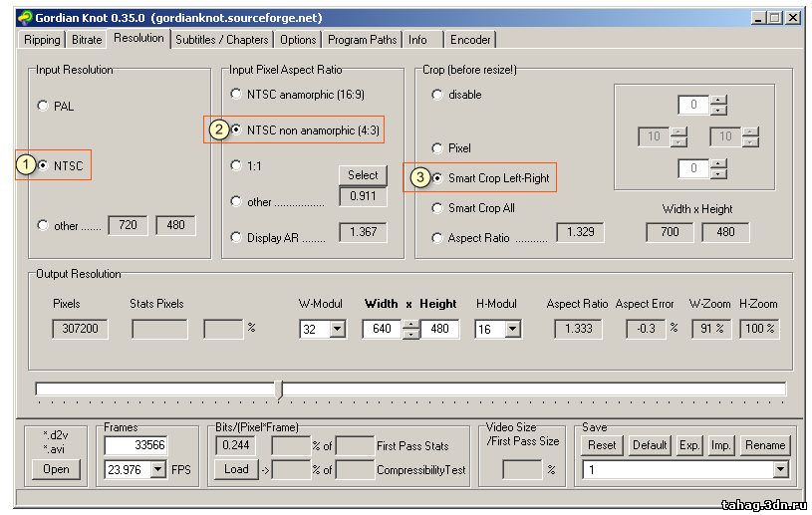The height and width of the screenshot is (515, 812).
Task: Maximize the Gordian Knot window
Action: [x=775, y=18]
